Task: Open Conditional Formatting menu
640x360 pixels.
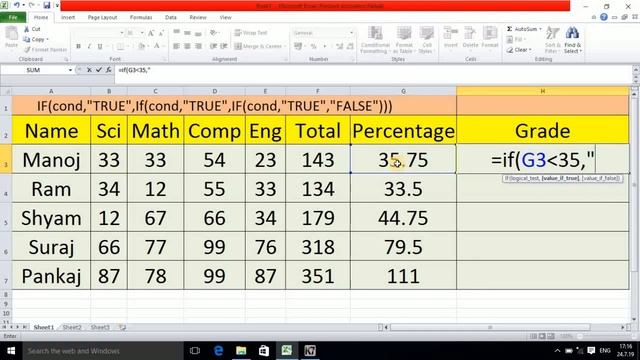Action: pos(375,40)
